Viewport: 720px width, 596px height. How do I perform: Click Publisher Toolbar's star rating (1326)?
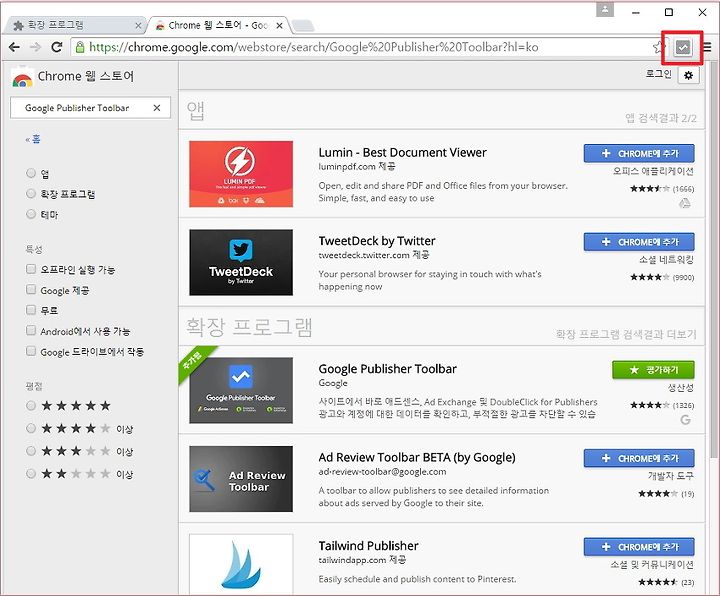click(662, 405)
